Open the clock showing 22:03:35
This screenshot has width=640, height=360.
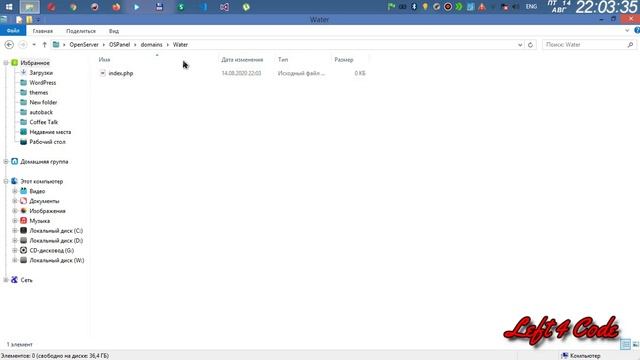(x=606, y=7)
